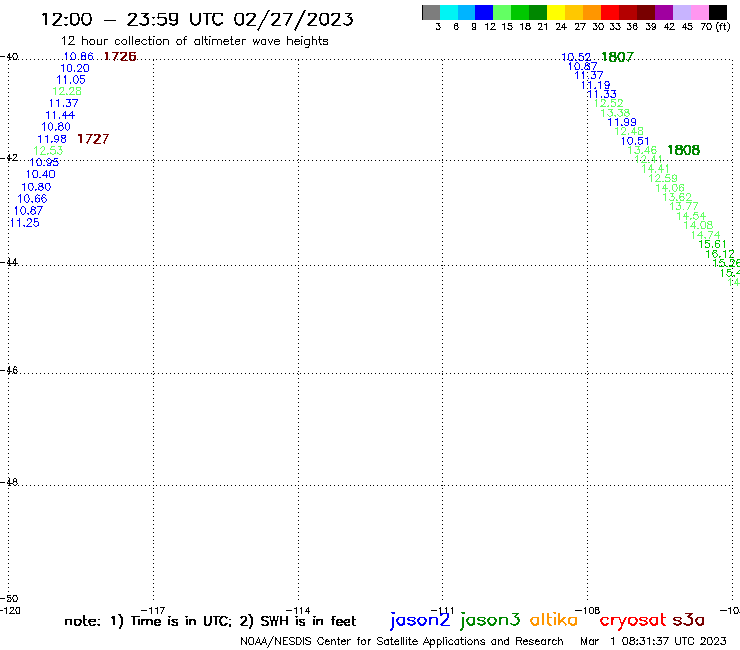The height and width of the screenshot is (650, 740).
Task: Click the 11.25 wave height value
Action: (x=25, y=223)
